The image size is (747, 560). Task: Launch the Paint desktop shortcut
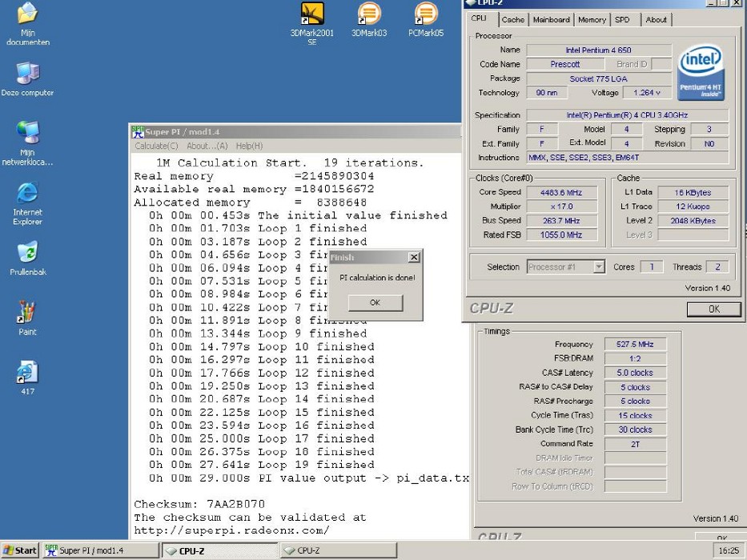pos(28,318)
